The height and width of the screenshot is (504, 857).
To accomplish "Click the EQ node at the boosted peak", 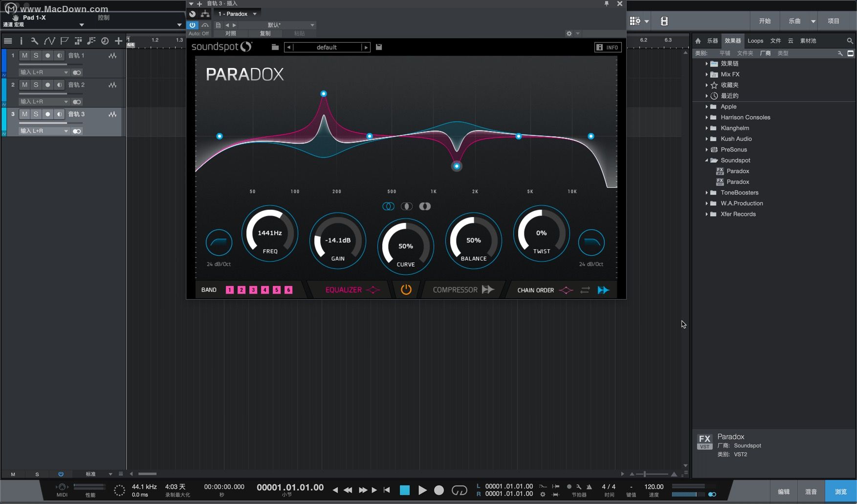I will click(324, 94).
